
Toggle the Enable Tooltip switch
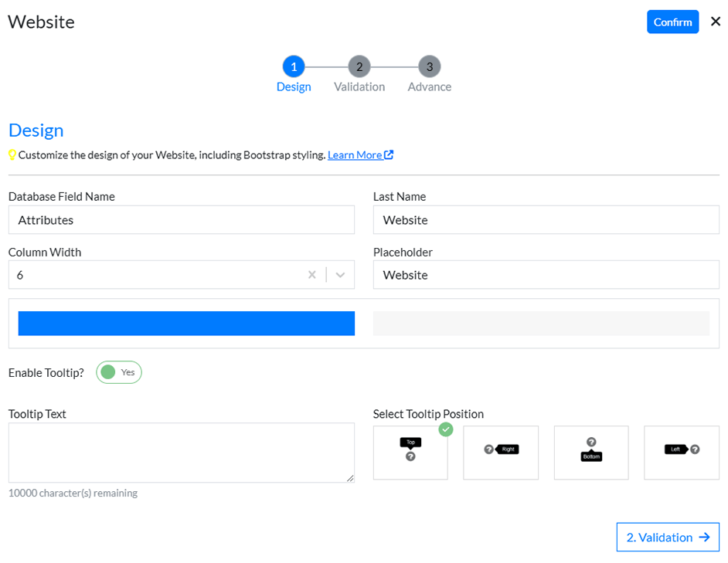119,372
